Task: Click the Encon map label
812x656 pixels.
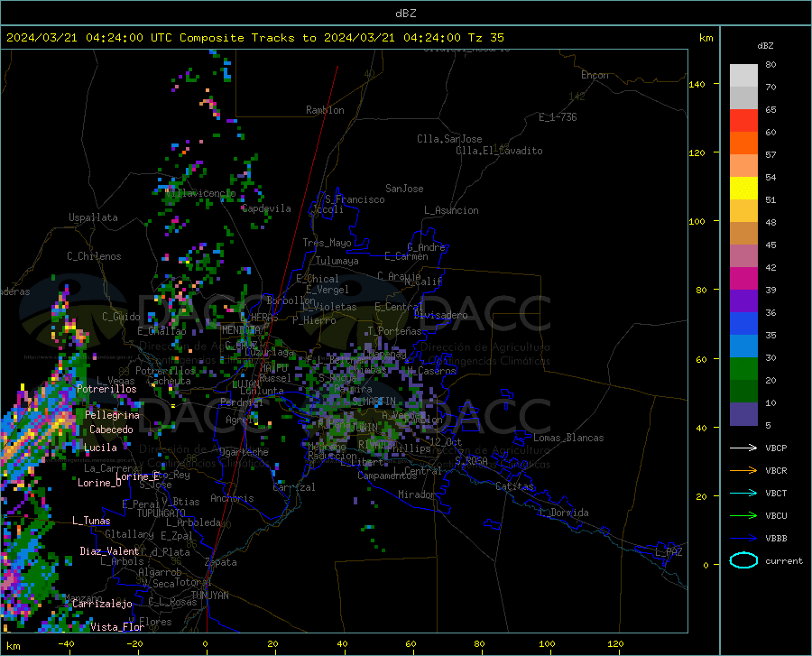Action: 595,75
